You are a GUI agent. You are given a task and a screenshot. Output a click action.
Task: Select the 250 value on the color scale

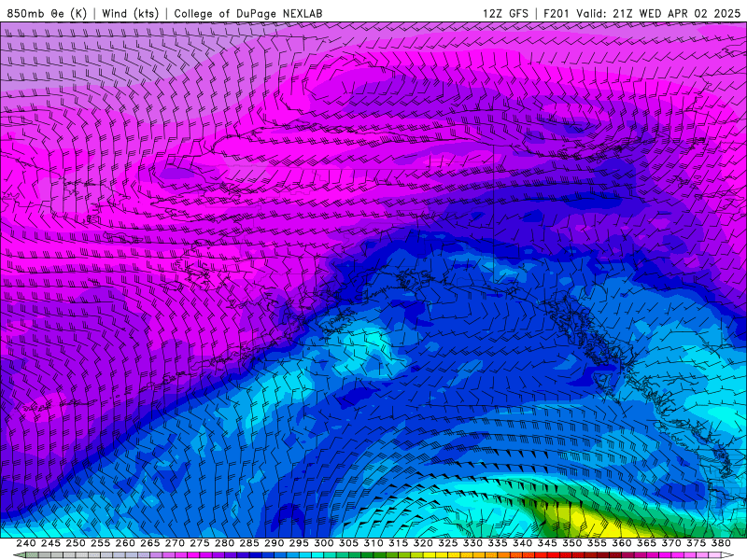[76, 543]
